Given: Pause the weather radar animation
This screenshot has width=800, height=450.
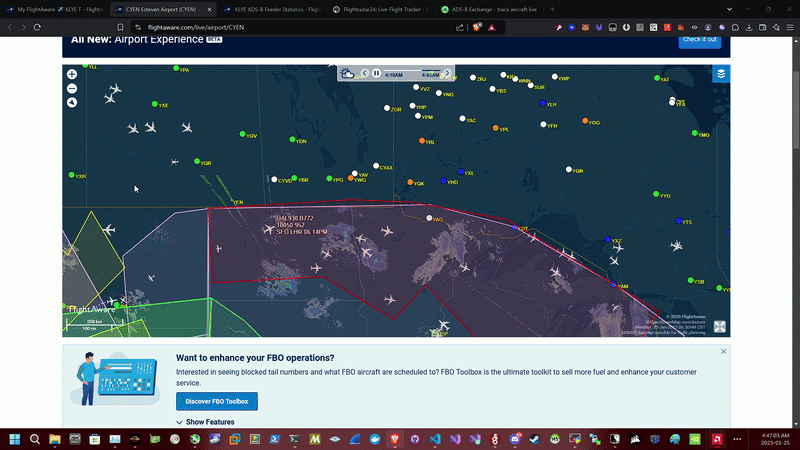Looking at the screenshot, I should 376,73.
